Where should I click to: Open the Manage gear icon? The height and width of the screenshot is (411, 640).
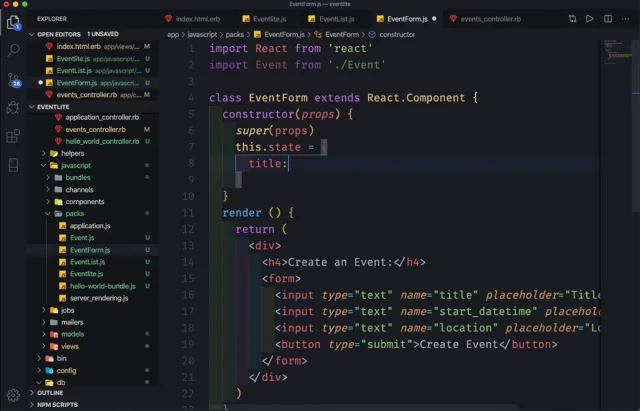(x=14, y=394)
